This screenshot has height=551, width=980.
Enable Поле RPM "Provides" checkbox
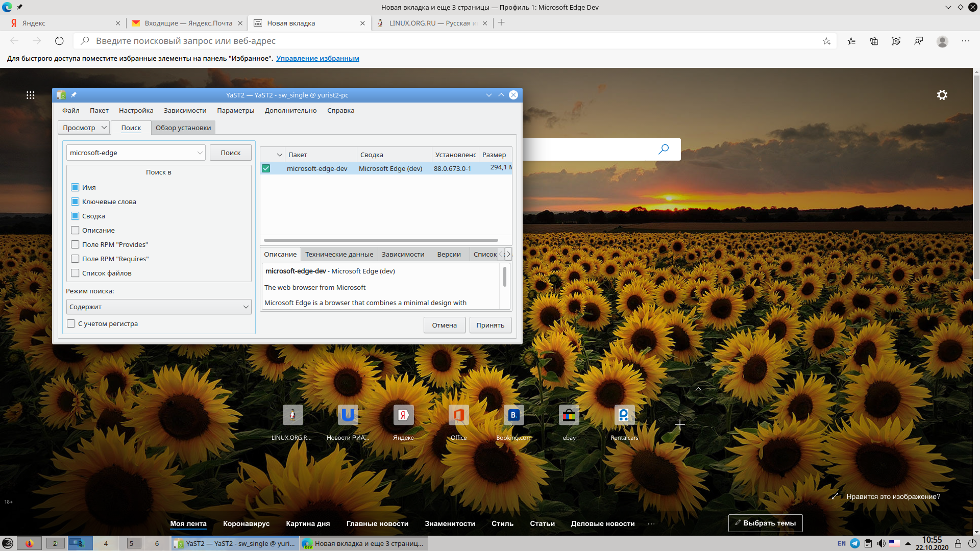click(x=75, y=244)
